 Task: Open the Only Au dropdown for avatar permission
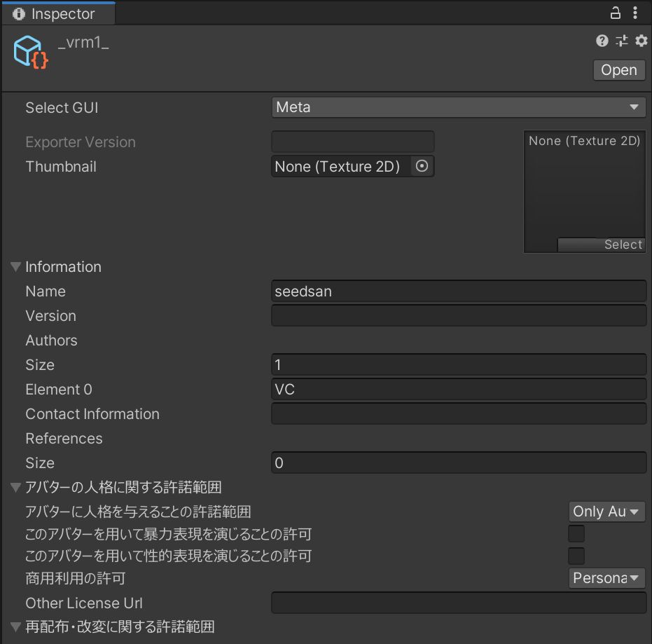(x=606, y=512)
